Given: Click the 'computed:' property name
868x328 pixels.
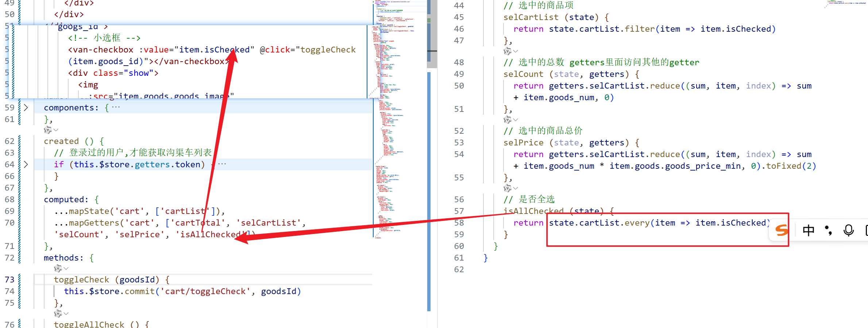Looking at the screenshot, I should click(x=66, y=199).
